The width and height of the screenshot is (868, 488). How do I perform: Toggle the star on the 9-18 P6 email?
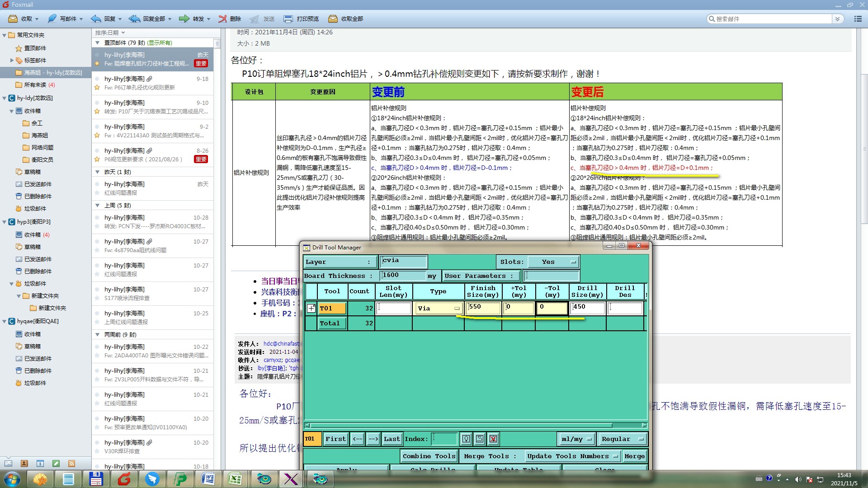click(x=97, y=88)
